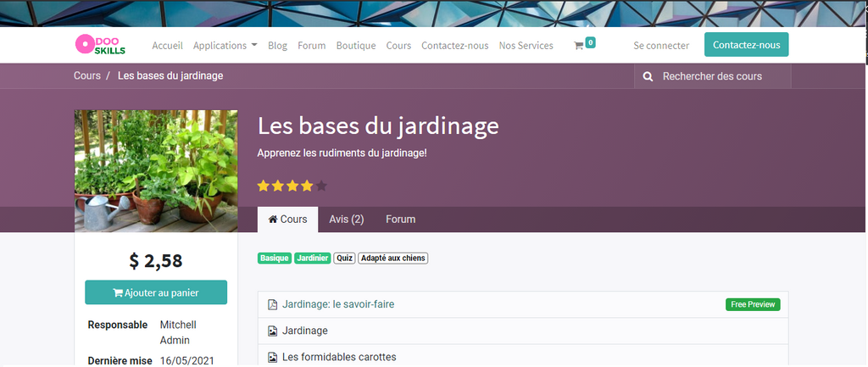Select the Cours tab with home icon
The width and height of the screenshot is (868, 367).
[x=288, y=220]
